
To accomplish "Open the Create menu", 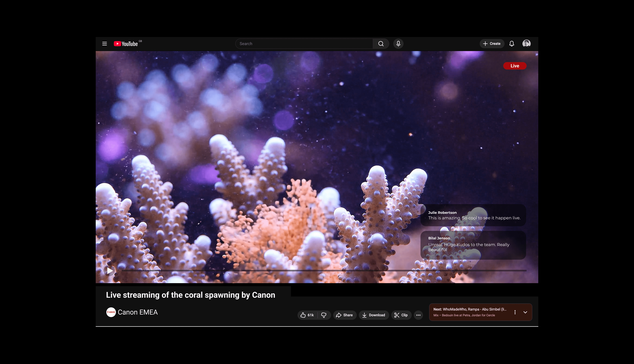I will click(492, 44).
